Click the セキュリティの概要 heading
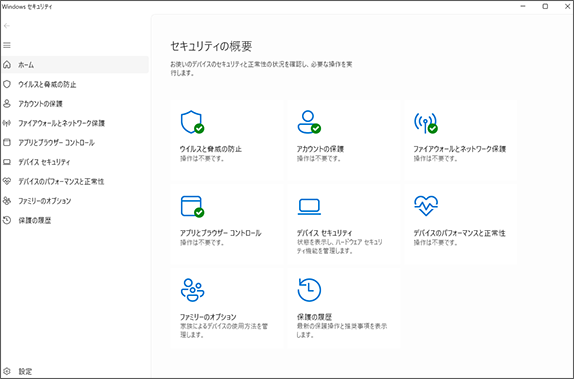This screenshot has width=574, height=379. [211, 46]
